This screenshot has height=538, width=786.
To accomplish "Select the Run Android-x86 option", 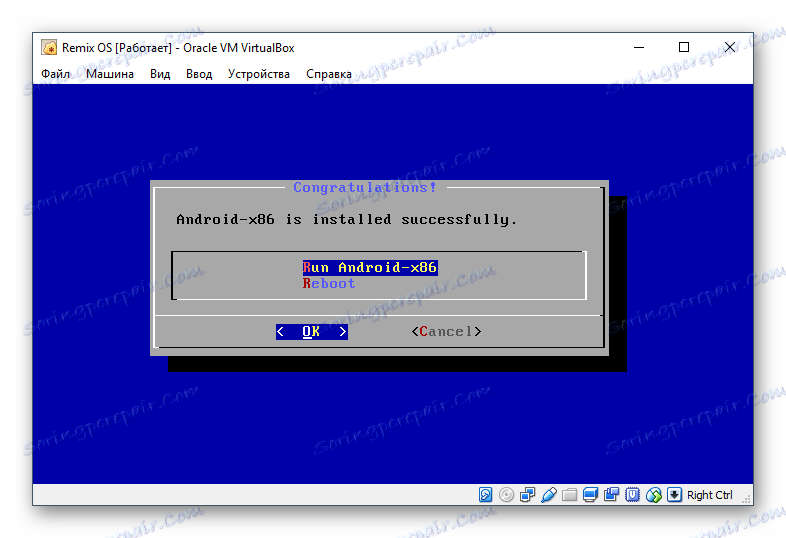I will click(370, 267).
